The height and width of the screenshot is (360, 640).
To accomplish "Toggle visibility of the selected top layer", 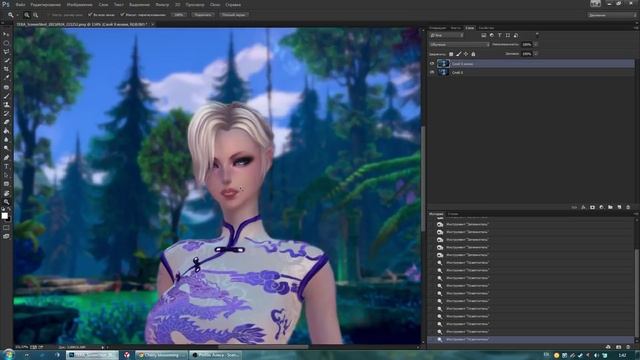I will tap(432, 64).
